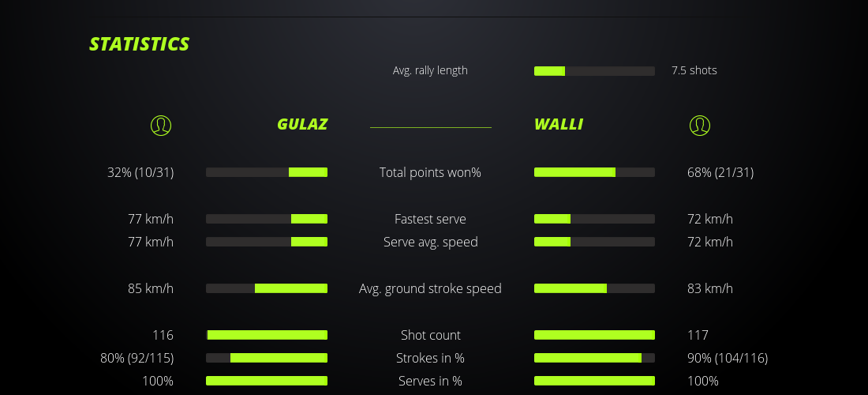The width and height of the screenshot is (868, 395).
Task: Click Walli's Serve avg. speed bar
Action: pyautogui.click(x=594, y=242)
